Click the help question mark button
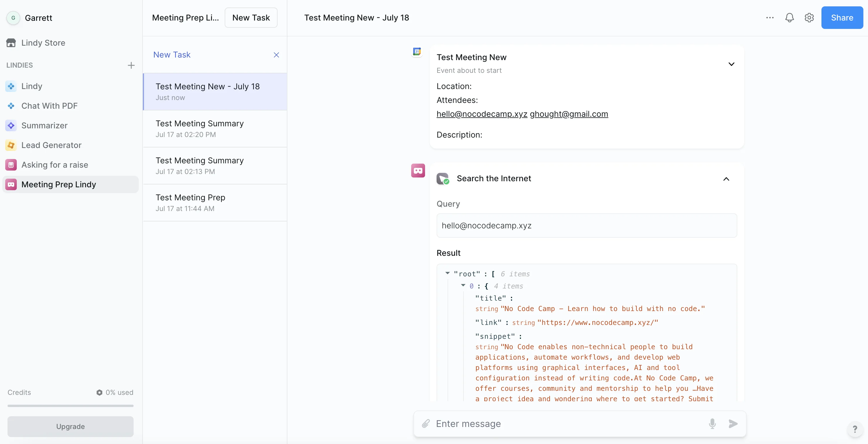The height and width of the screenshot is (444, 868). pyautogui.click(x=854, y=429)
